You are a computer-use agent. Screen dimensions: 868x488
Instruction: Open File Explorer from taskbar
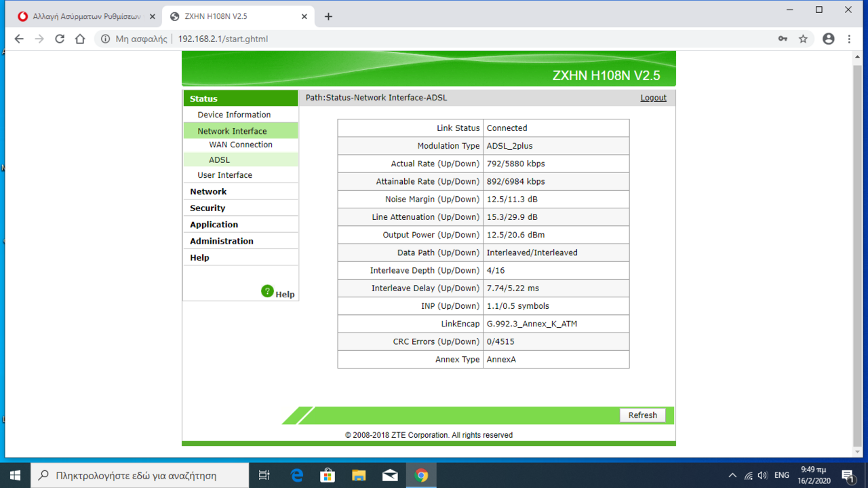coord(359,475)
